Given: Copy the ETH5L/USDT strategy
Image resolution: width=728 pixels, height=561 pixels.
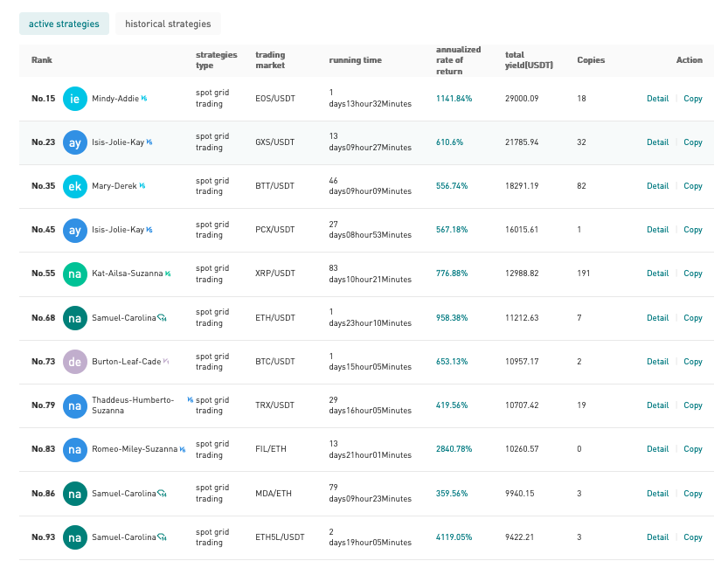Looking at the screenshot, I should tap(693, 537).
